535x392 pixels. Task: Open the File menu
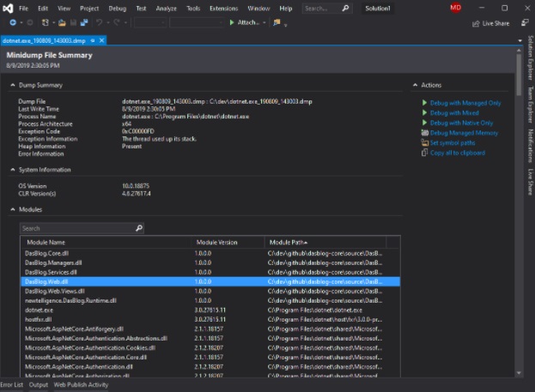coord(23,9)
